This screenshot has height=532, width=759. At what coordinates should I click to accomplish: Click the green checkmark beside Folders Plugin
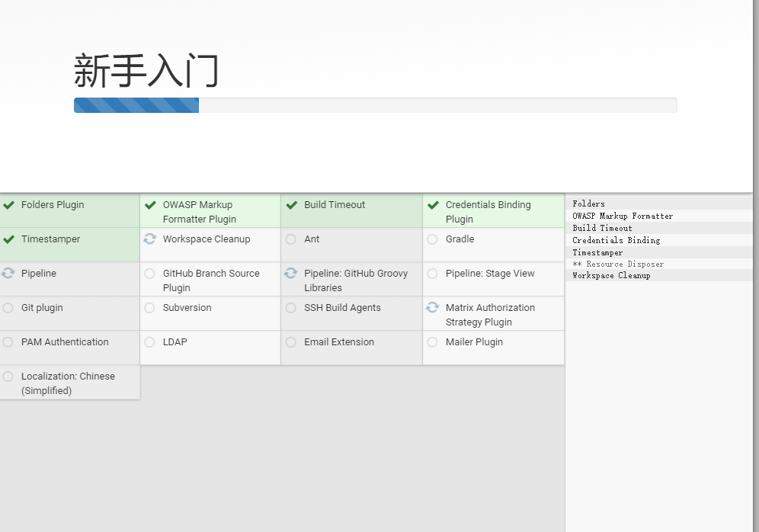[8, 204]
